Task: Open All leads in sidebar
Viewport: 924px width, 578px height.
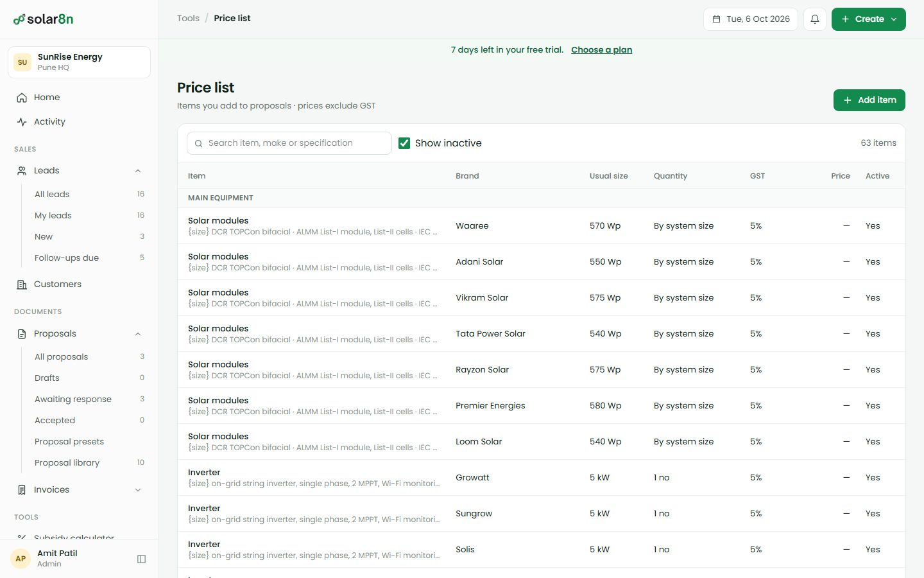Action: tap(89, 195)
